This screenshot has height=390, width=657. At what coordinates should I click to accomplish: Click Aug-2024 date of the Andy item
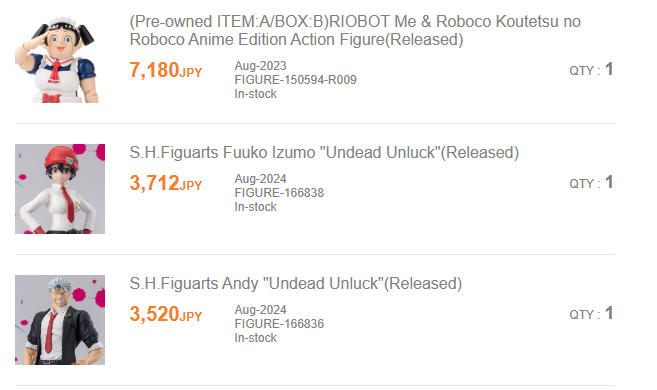260,310
